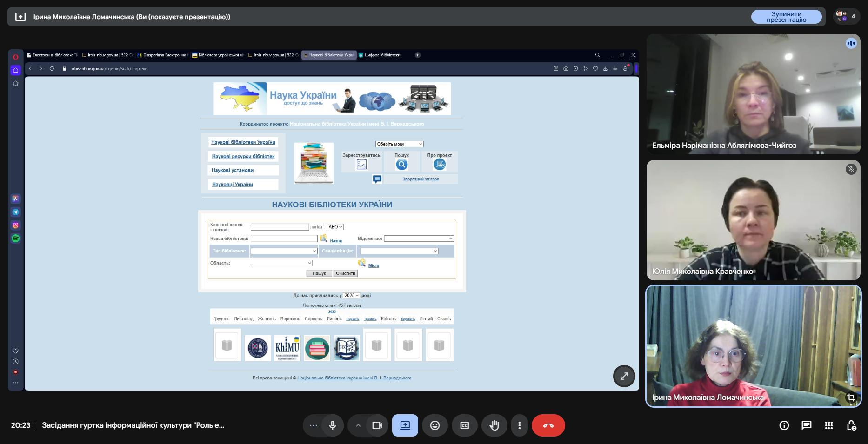
Task: Open more options three-dot menu
Action: (x=519, y=425)
